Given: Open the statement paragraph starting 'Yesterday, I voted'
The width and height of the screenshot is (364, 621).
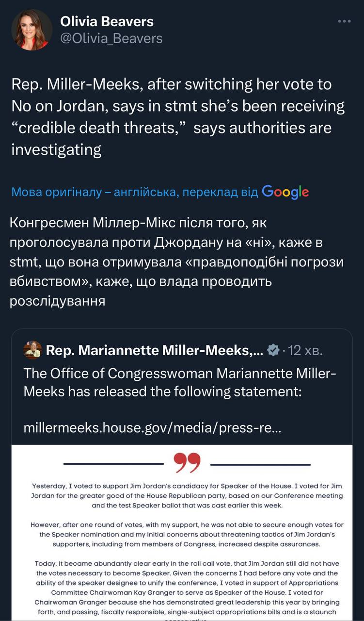Looking at the screenshot, I should pos(187,496).
